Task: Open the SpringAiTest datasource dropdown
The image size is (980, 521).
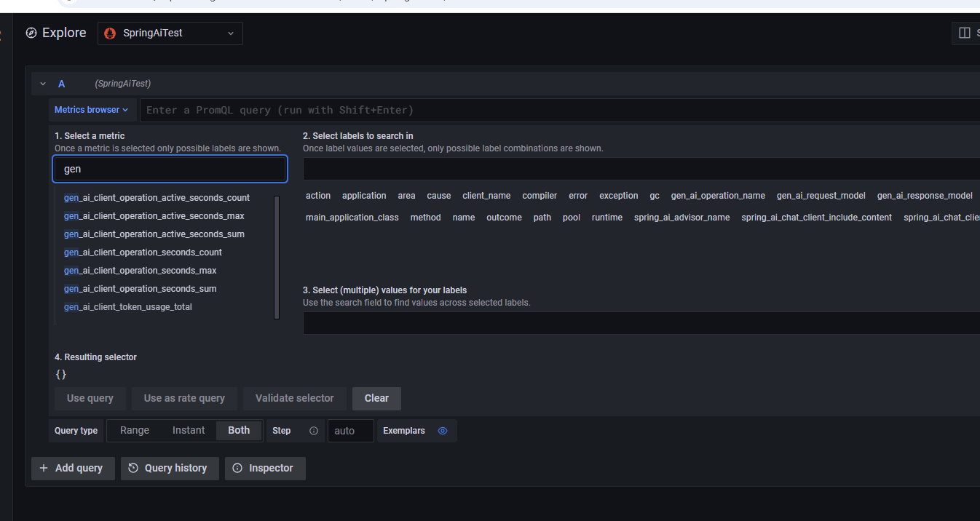Action: pos(170,33)
